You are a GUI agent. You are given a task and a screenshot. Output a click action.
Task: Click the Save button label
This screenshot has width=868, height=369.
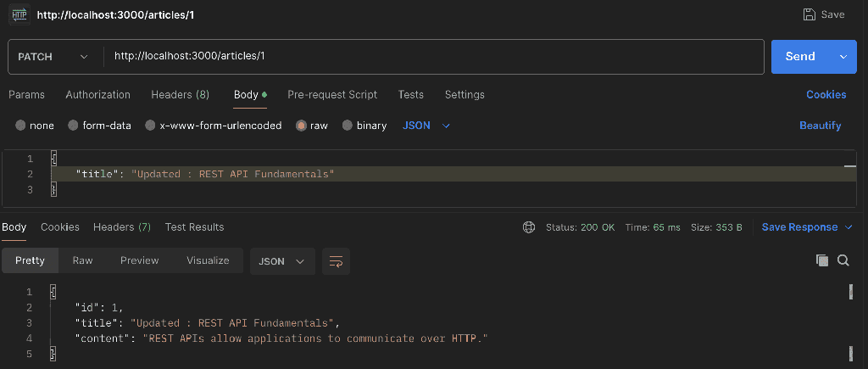[x=832, y=14]
